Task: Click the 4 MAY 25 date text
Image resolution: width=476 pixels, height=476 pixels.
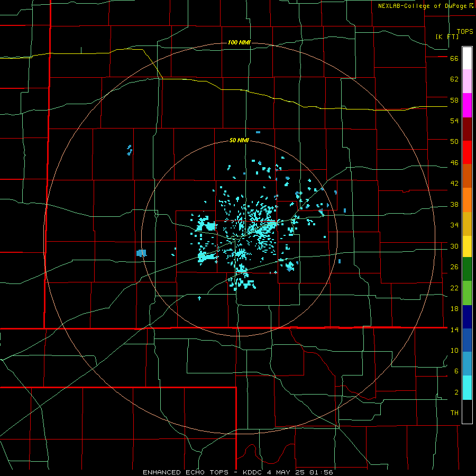Action: point(287,472)
